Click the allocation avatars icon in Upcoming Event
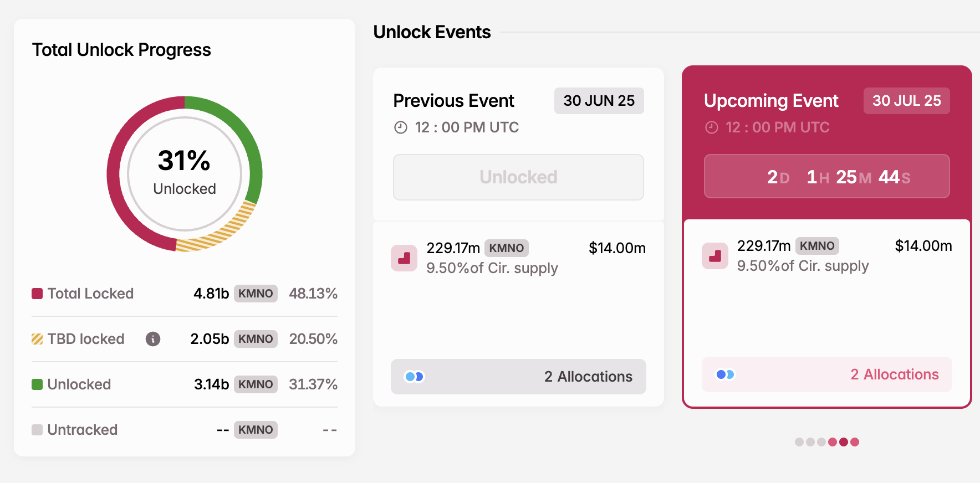This screenshot has height=483, width=980. (x=724, y=374)
